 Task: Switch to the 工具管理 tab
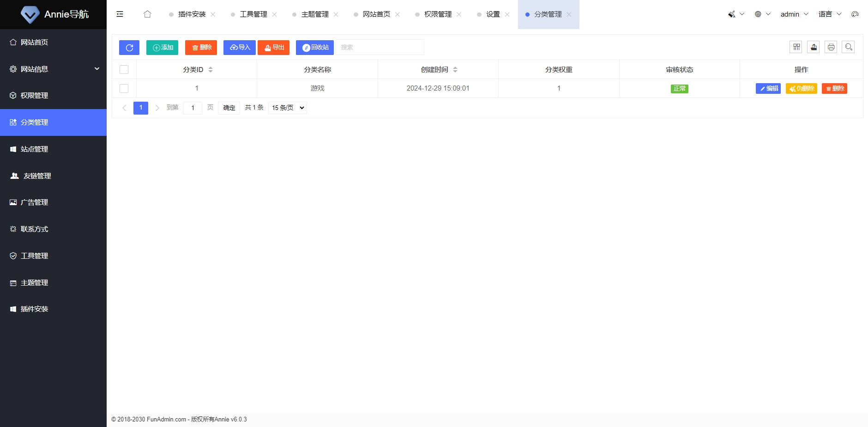pos(253,14)
